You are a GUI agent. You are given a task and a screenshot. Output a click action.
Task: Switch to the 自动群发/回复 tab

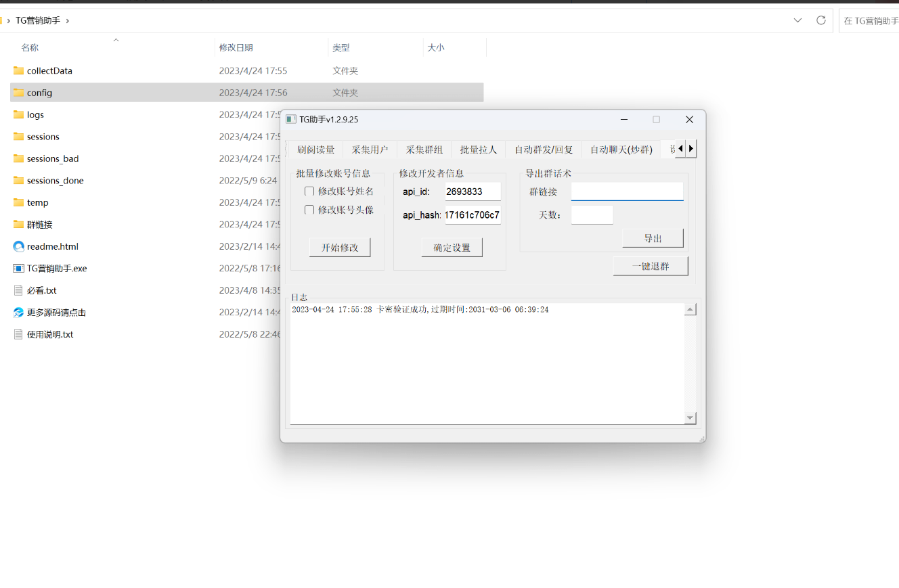tap(544, 150)
